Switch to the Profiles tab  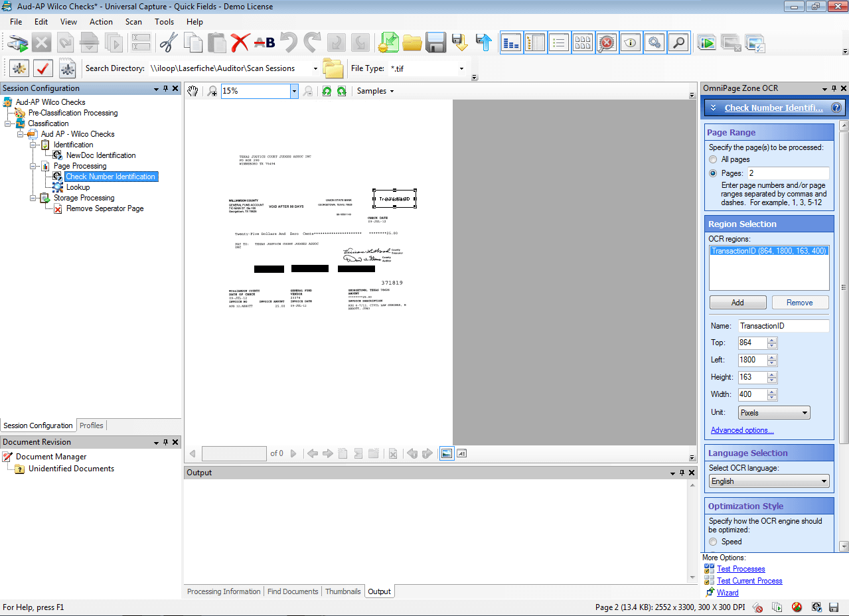[x=92, y=425]
